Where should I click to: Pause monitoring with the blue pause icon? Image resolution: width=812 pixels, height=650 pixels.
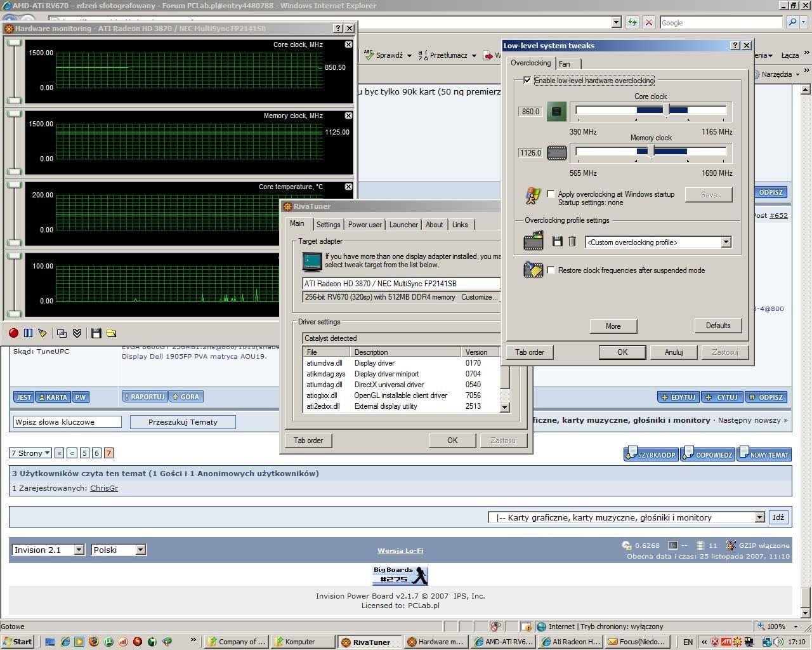pos(28,333)
